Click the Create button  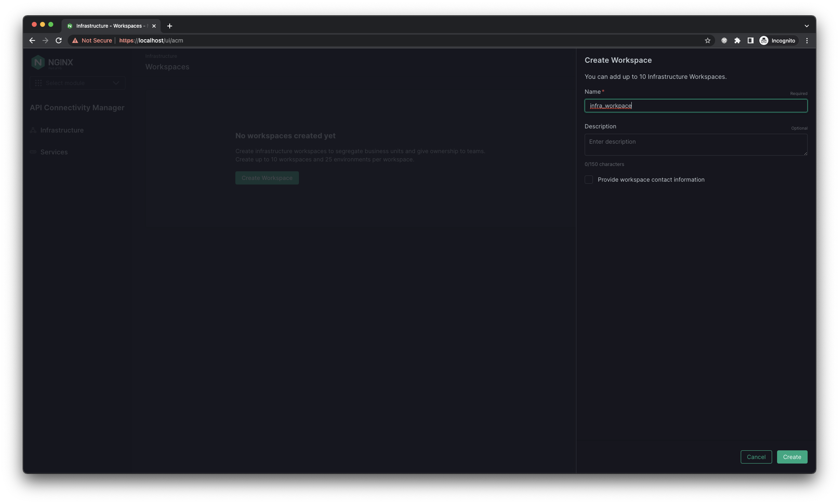point(792,457)
